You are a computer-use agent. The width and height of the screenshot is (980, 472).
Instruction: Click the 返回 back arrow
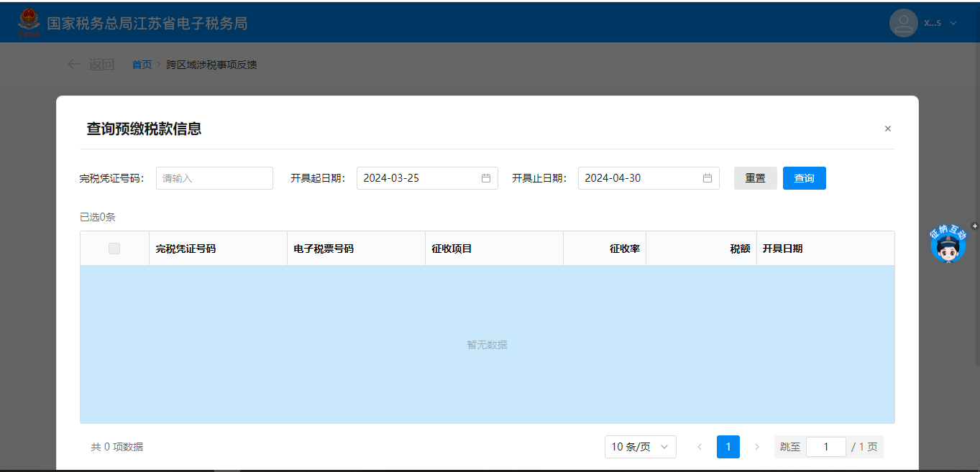tap(74, 65)
